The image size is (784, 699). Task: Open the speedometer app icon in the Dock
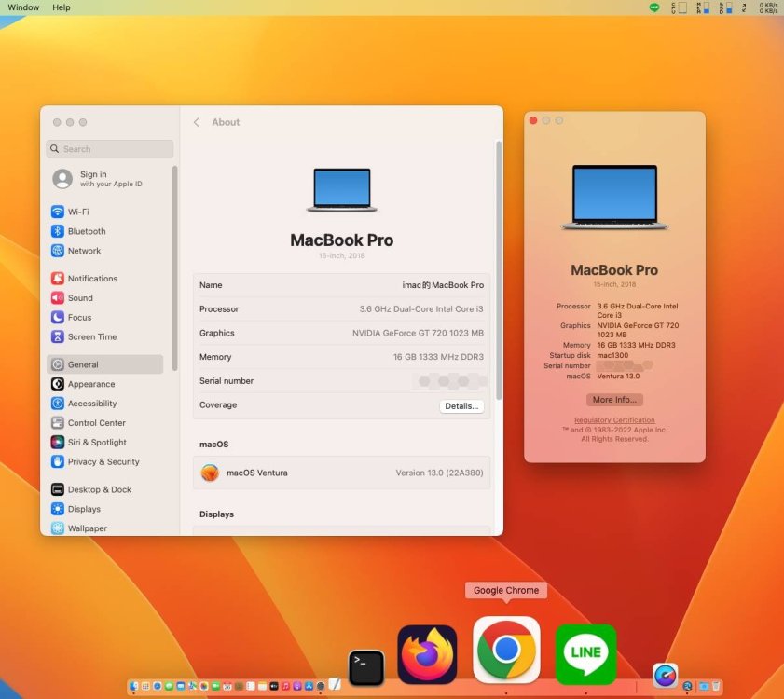(665, 676)
